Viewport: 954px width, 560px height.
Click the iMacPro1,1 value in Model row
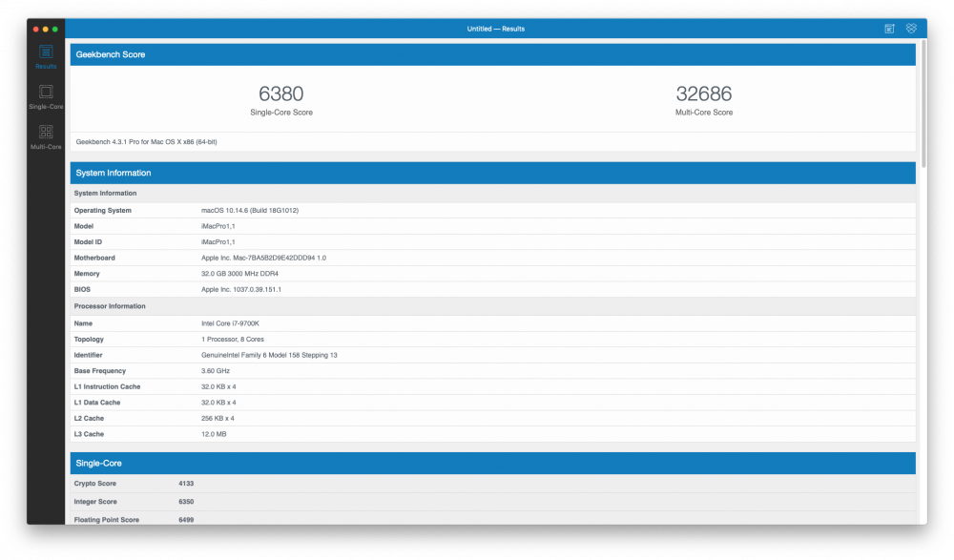[218, 226]
